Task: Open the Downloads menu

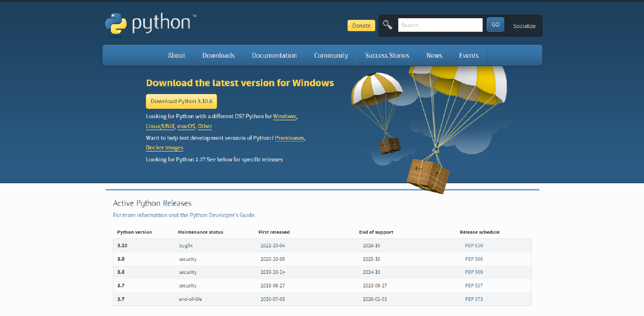Action: click(219, 55)
